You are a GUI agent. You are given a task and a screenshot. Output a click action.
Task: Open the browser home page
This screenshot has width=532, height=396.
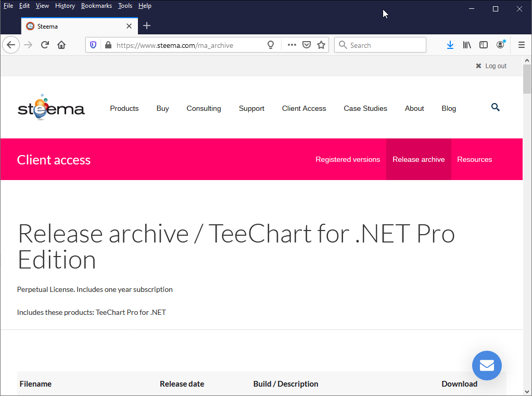[x=61, y=45]
